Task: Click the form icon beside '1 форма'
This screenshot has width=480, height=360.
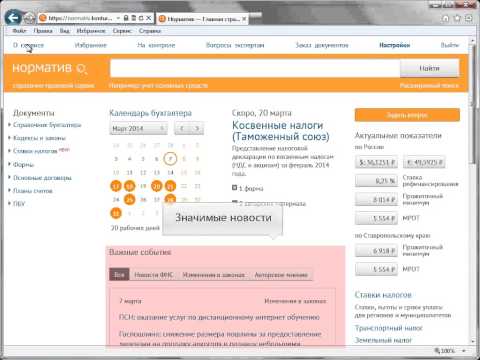Action: (234, 188)
